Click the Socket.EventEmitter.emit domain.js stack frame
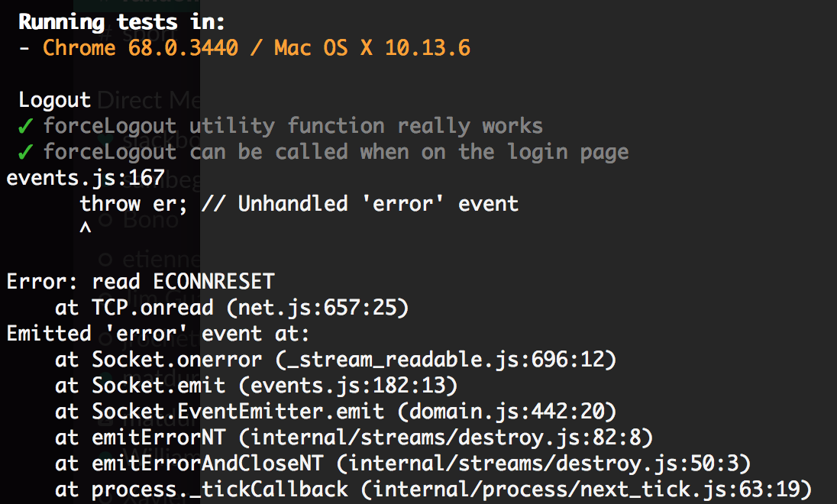This screenshot has width=837, height=504. point(336,412)
